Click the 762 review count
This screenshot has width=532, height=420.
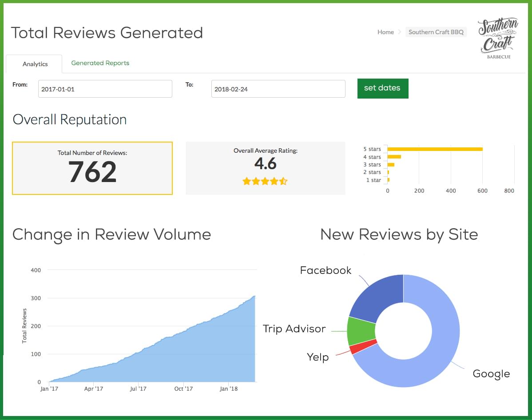(x=92, y=172)
